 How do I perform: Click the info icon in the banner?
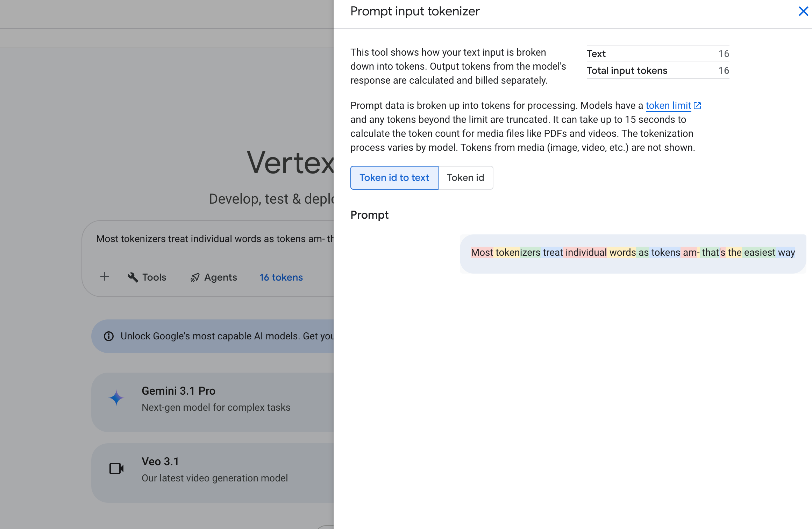109,336
